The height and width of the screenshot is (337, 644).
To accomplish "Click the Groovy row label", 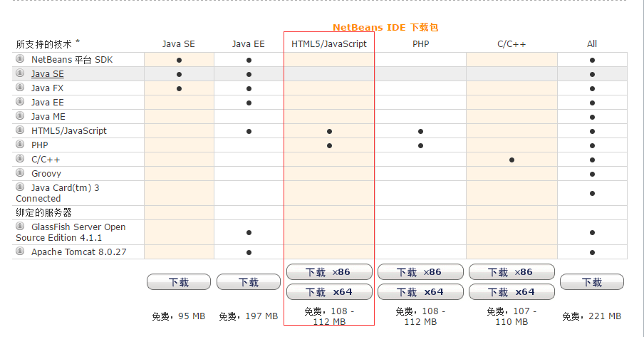I will 46,173.
